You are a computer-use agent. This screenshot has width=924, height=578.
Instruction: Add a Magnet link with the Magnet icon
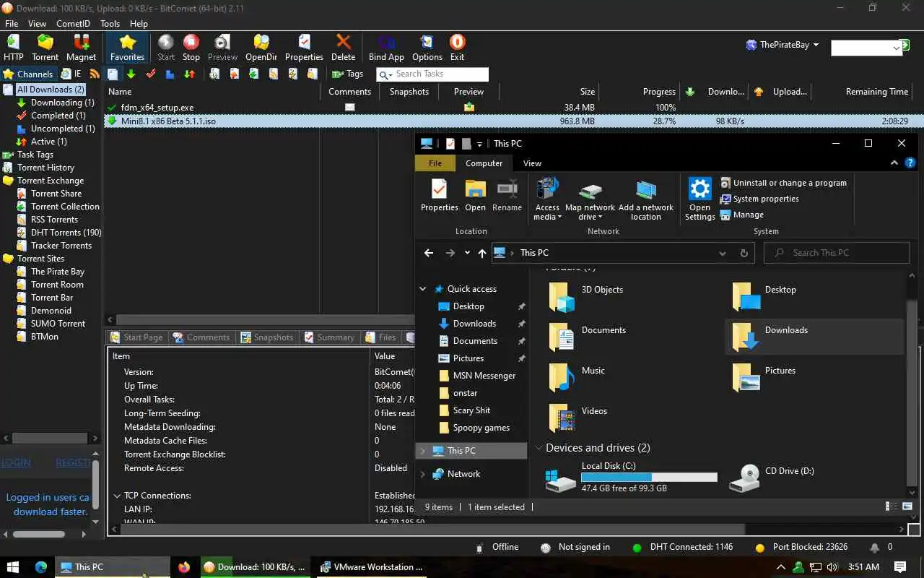click(x=81, y=48)
